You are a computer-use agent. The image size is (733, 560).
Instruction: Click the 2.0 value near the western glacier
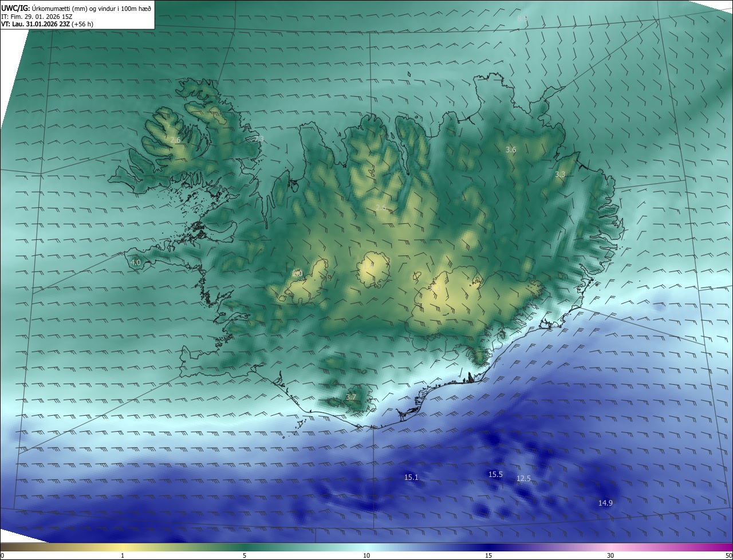pyautogui.click(x=297, y=274)
